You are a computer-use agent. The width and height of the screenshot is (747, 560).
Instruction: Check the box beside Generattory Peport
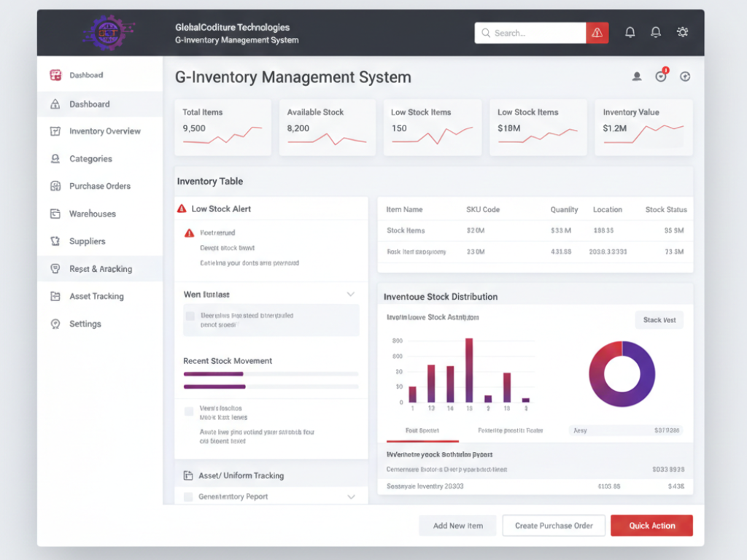point(189,497)
